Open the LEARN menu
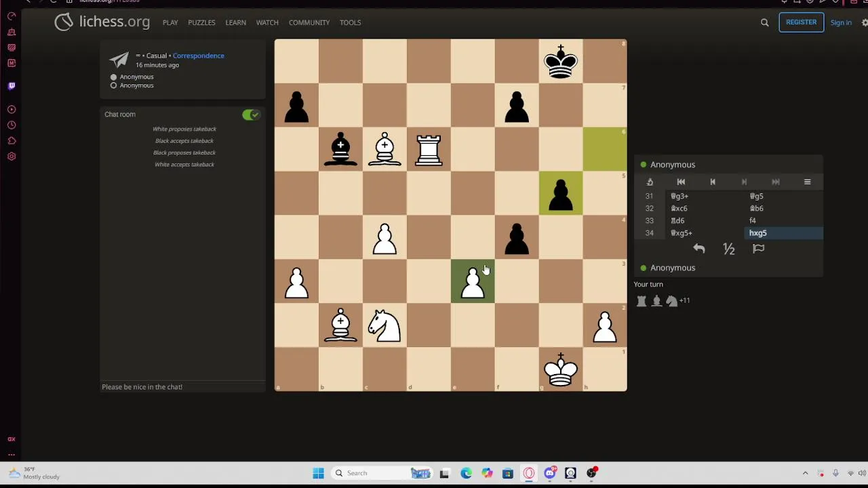The width and height of the screenshot is (868, 488). [235, 22]
